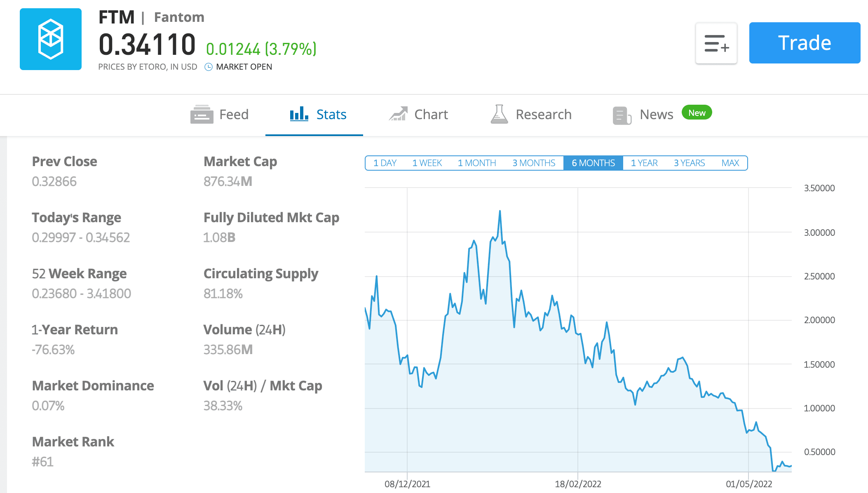Click the 1-Year Return value -76.63%
This screenshot has height=493, width=868.
pyautogui.click(x=53, y=350)
